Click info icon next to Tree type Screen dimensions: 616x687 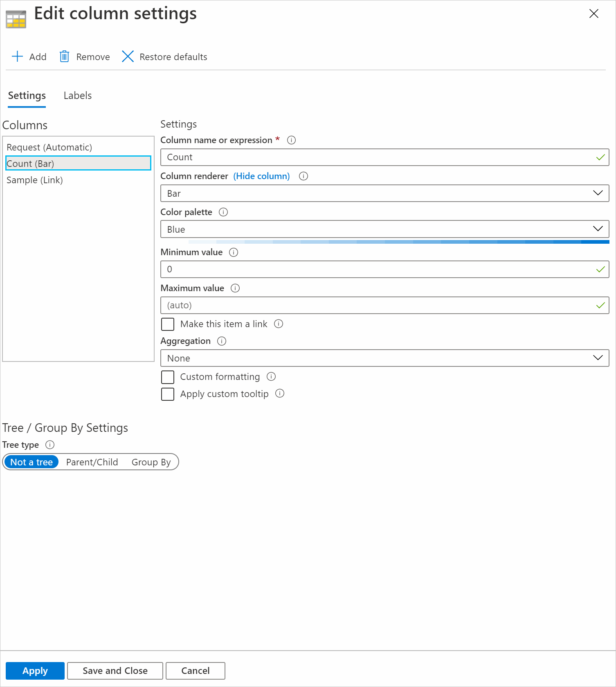(x=50, y=445)
